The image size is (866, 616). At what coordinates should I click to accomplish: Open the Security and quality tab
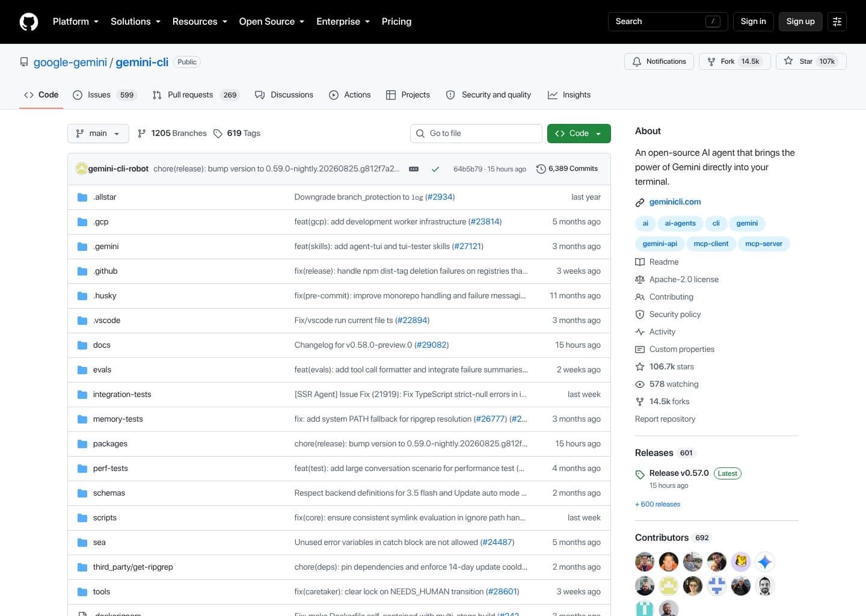pos(488,95)
